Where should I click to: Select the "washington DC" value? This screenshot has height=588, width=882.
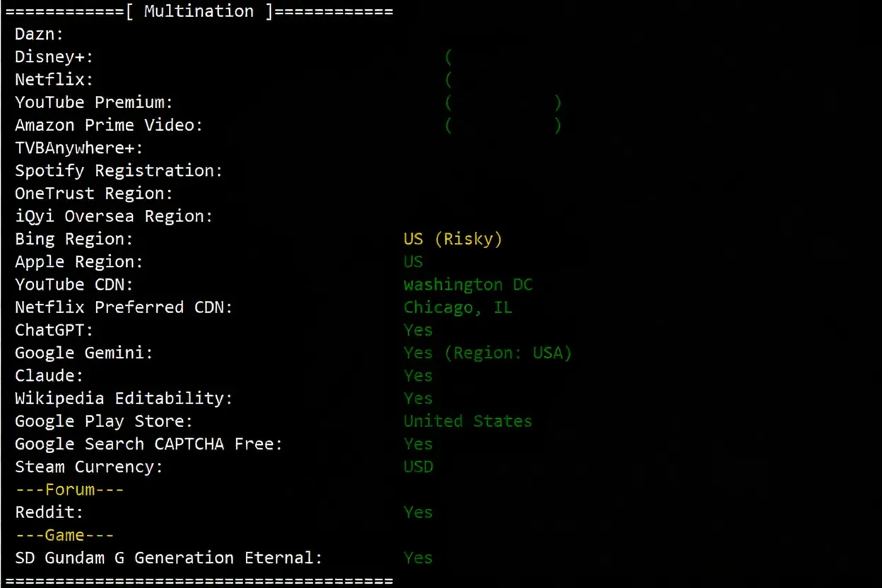tap(468, 285)
